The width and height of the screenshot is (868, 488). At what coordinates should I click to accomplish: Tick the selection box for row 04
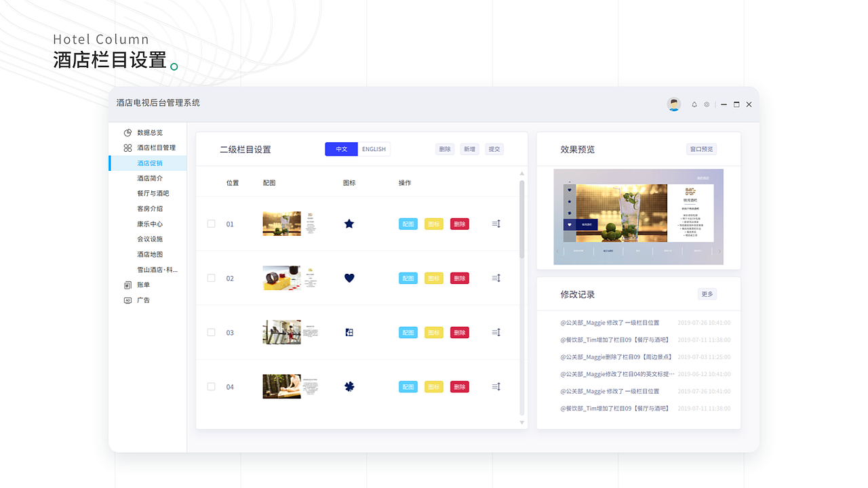click(211, 386)
